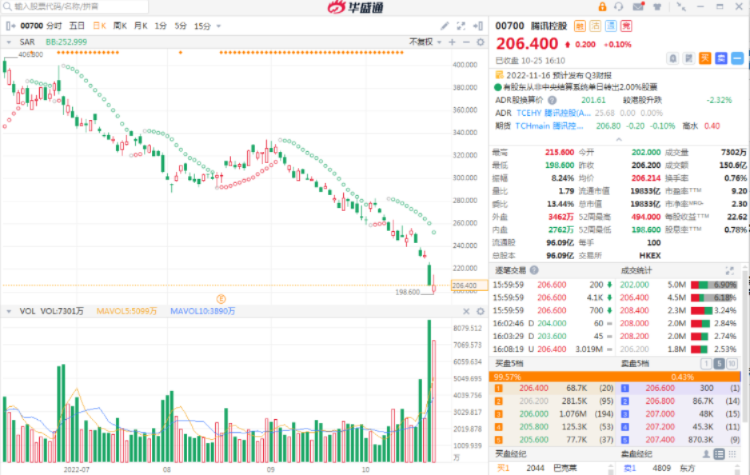Open TCHmain futures link
Image resolution: width=750 pixels, height=475 pixels.
550,126
